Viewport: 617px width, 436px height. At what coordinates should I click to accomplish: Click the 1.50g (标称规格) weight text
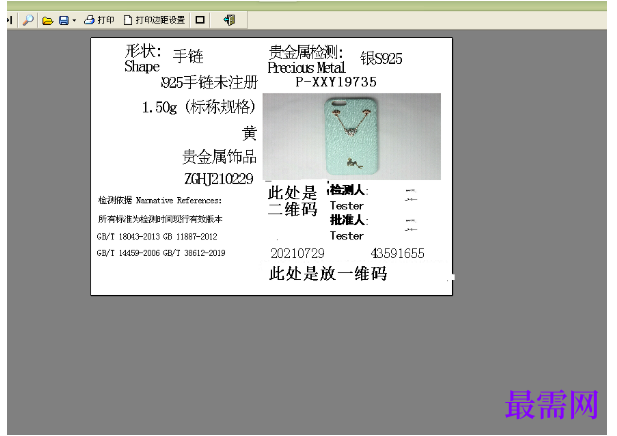[199, 107]
